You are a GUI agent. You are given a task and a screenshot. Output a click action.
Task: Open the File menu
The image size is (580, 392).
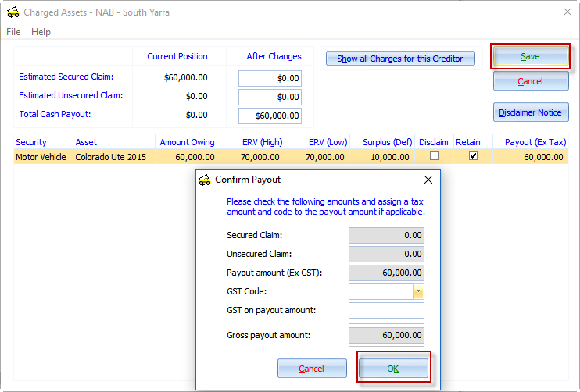13,32
